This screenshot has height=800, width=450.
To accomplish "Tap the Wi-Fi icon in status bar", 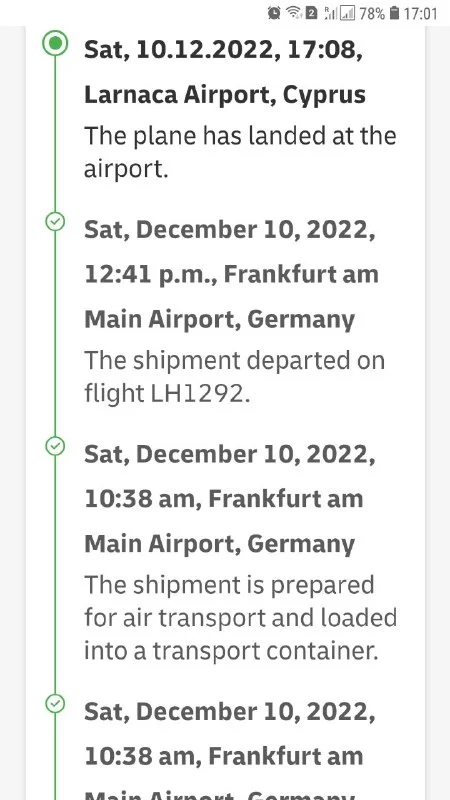I will [x=294, y=13].
